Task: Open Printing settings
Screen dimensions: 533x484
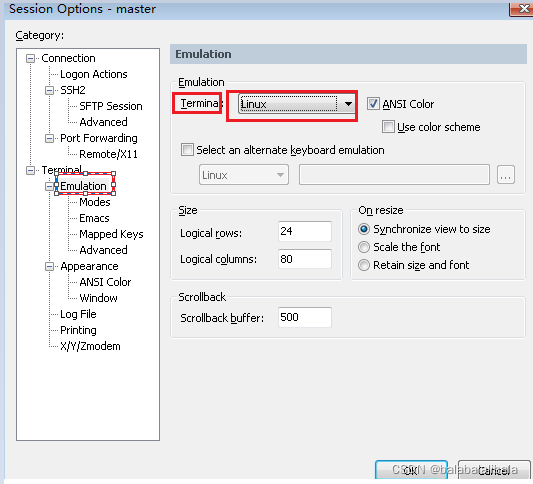Action: pyautogui.click(x=78, y=330)
